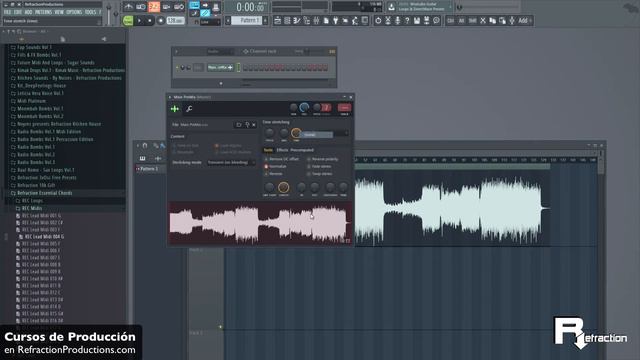Click the browser snapshot speaker icon
This screenshot has width=640, height=360.
[104, 39]
